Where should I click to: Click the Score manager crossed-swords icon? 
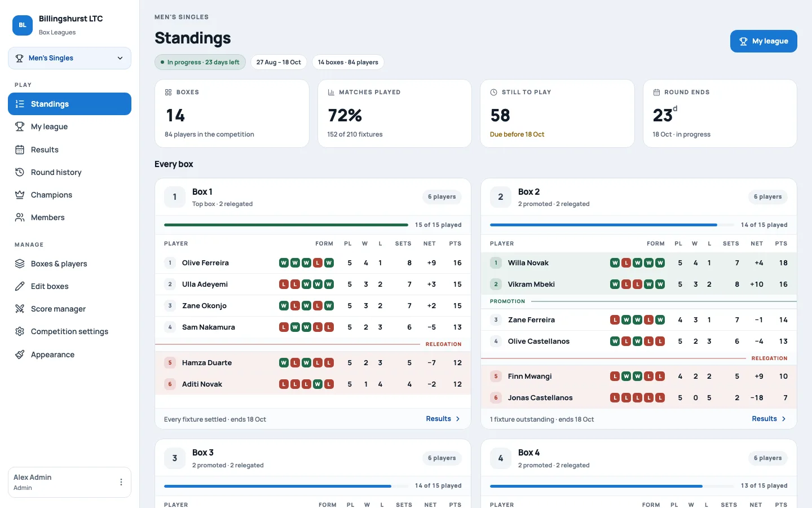click(x=20, y=309)
